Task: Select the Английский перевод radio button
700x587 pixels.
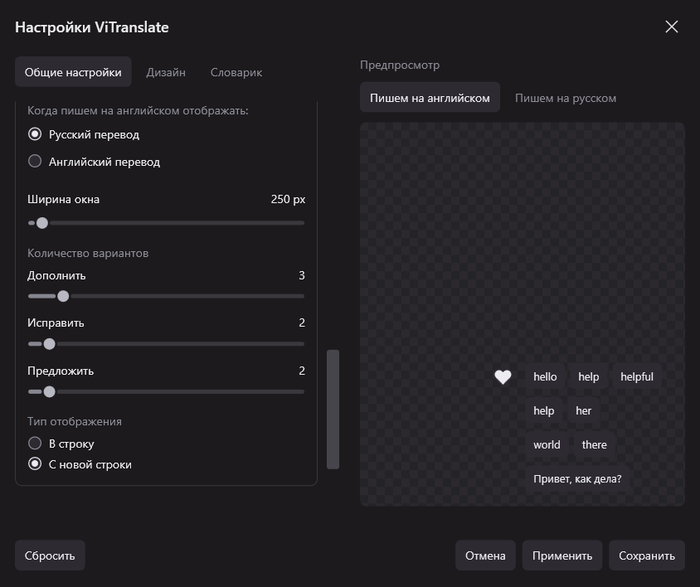Action: pyautogui.click(x=35, y=161)
